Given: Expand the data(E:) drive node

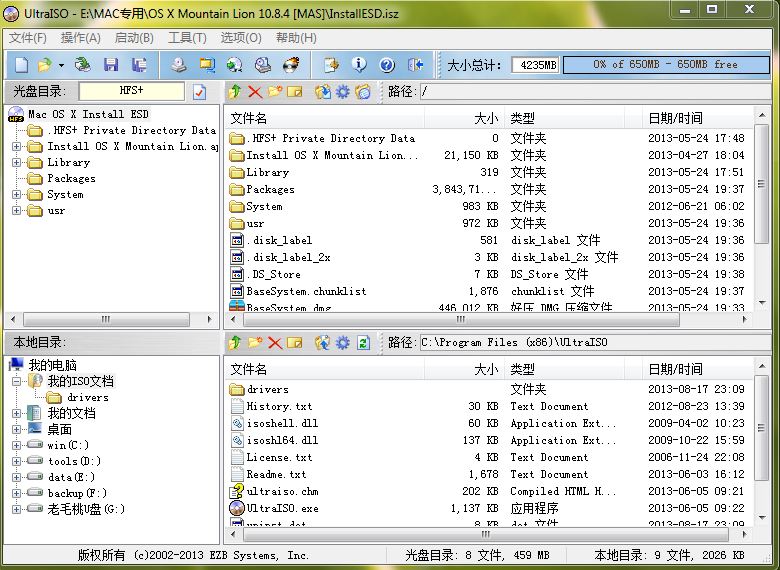Looking at the screenshot, I should (16, 477).
